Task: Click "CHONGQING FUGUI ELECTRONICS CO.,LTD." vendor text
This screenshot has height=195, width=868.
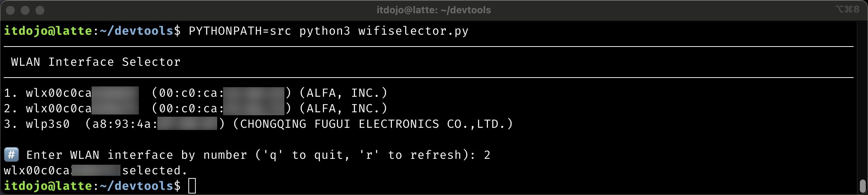Action: pyautogui.click(x=373, y=124)
